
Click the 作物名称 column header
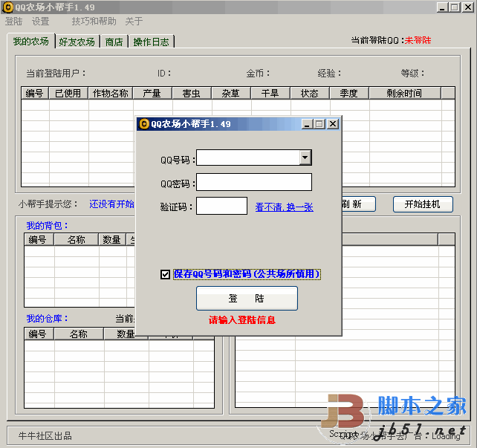111,93
